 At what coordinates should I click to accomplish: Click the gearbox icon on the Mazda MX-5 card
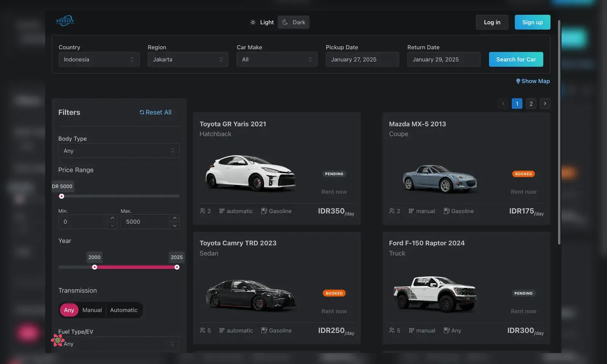410,211
